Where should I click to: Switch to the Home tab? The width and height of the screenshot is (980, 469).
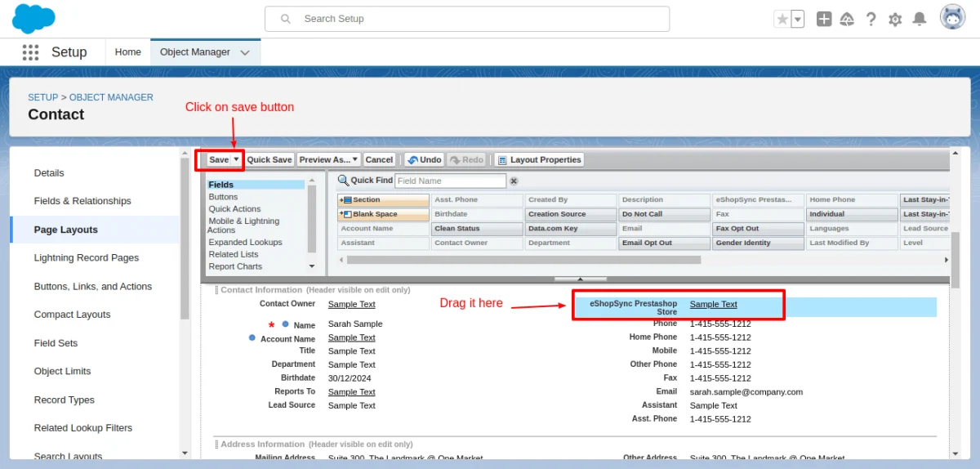pos(128,51)
